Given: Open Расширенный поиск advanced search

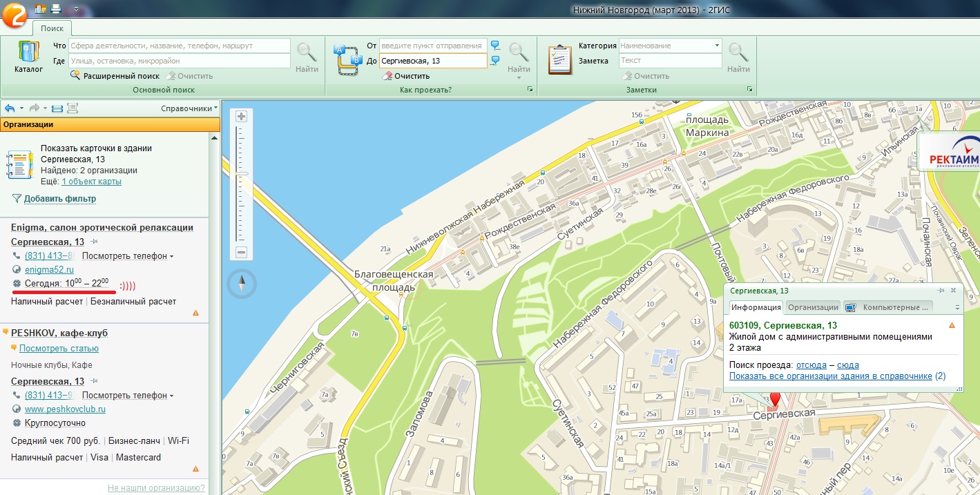Looking at the screenshot, I should [115, 76].
